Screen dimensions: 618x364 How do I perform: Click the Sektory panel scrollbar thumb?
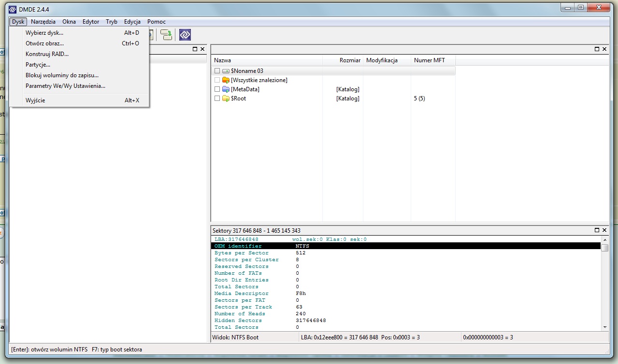(605, 247)
